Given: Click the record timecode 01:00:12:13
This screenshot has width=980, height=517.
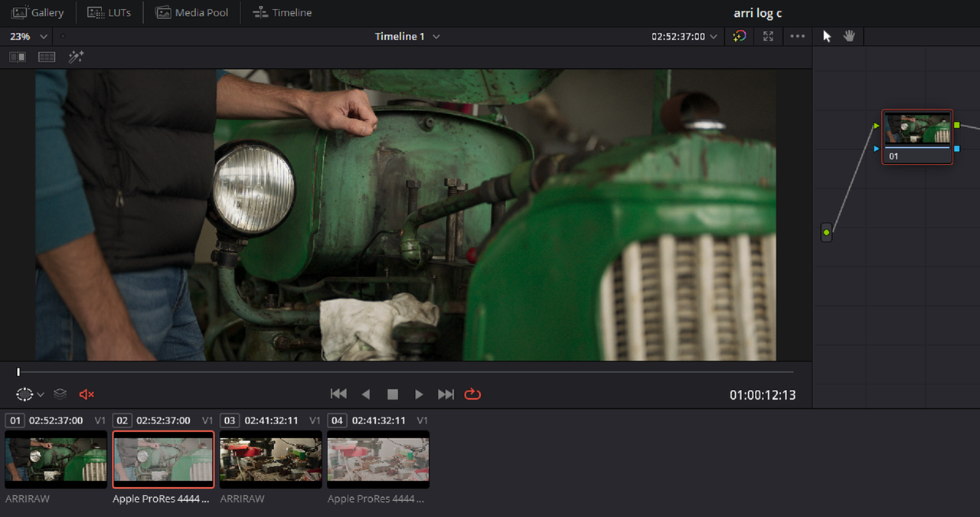Looking at the screenshot, I should coord(763,395).
